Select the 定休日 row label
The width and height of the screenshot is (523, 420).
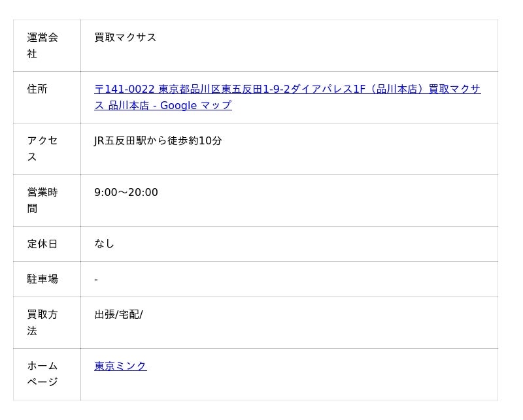coord(42,244)
